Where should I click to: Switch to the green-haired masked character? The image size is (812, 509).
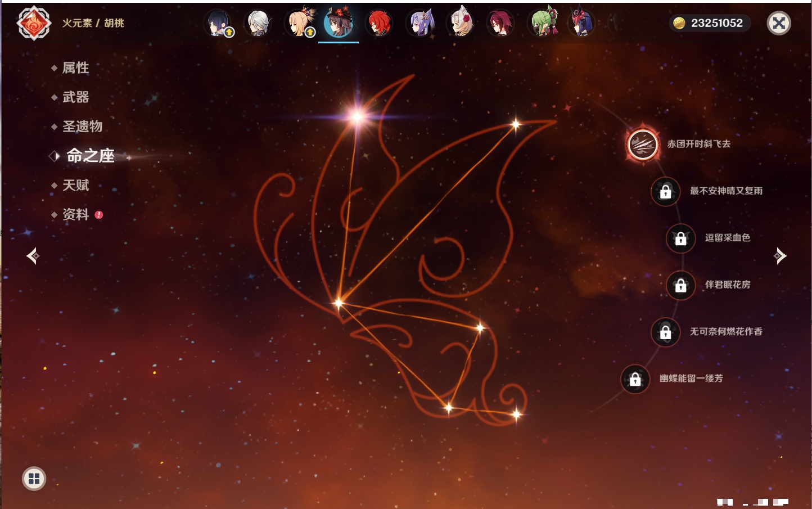[x=542, y=23]
